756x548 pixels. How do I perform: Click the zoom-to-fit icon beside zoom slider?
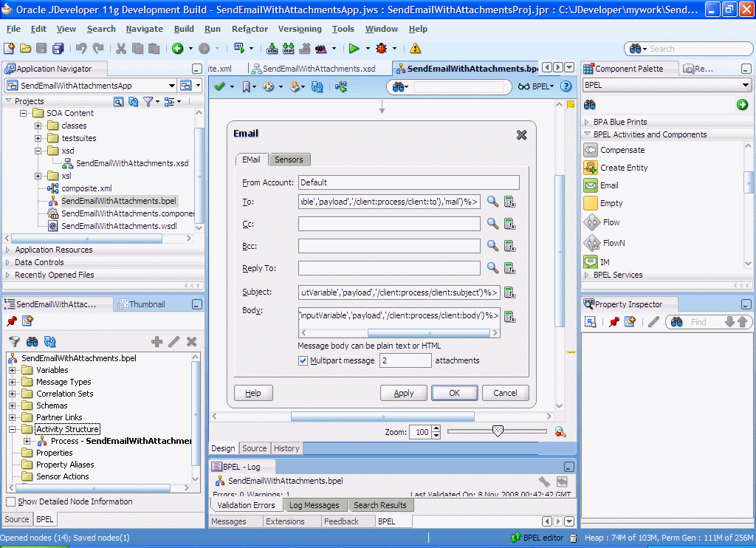[560, 432]
